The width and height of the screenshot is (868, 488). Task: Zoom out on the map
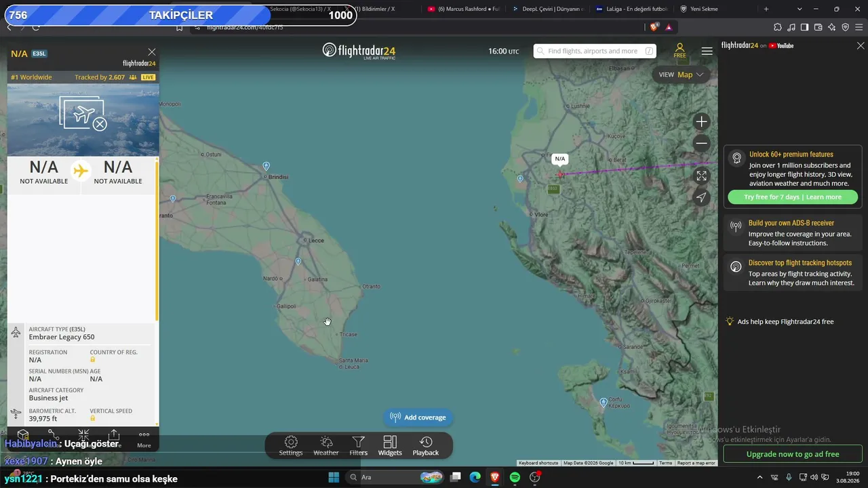tap(701, 143)
